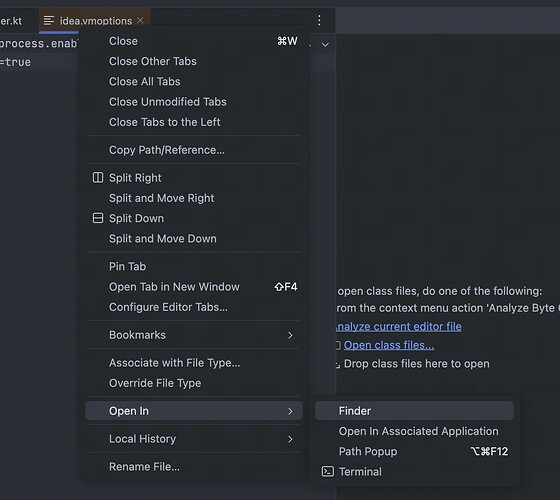Select Finder from Open In submenu
This screenshot has width=560, height=500.
tap(414, 411)
